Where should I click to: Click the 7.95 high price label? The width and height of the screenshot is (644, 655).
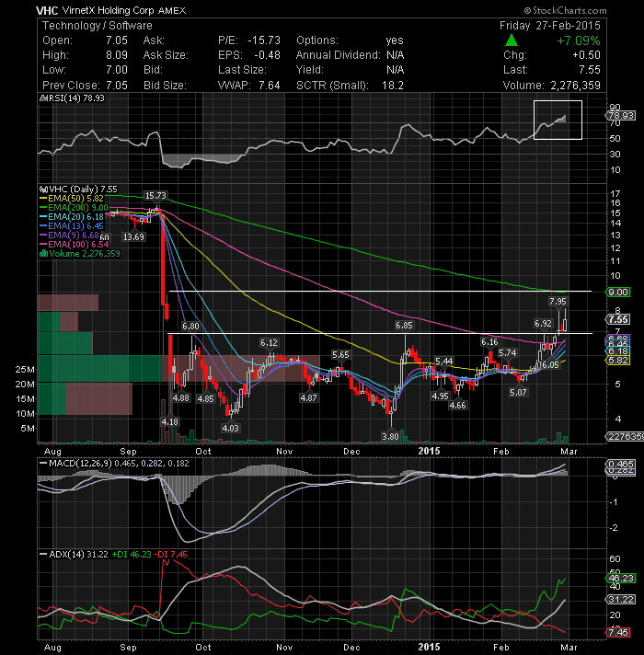point(558,301)
